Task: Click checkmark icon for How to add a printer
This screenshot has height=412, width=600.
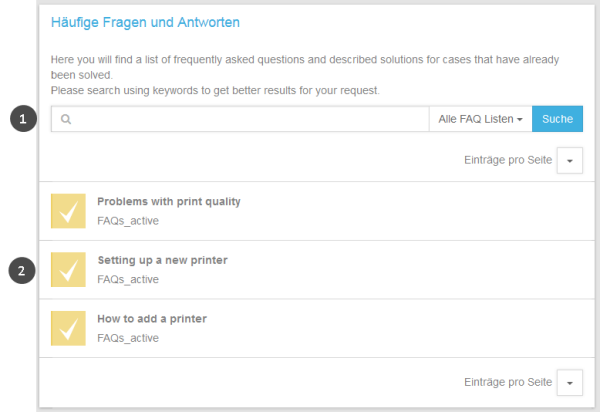Action: pyautogui.click(x=68, y=328)
